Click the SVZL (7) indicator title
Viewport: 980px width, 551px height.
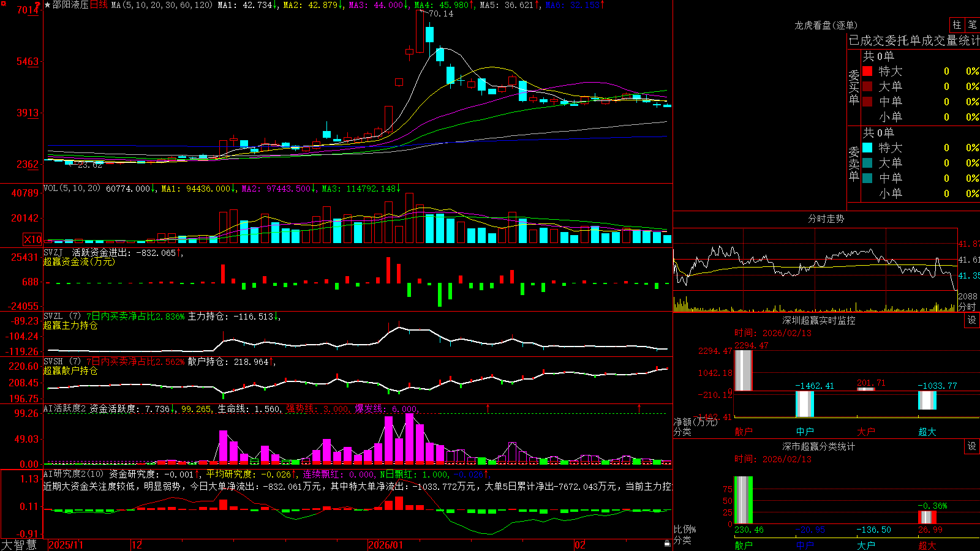tap(62, 317)
